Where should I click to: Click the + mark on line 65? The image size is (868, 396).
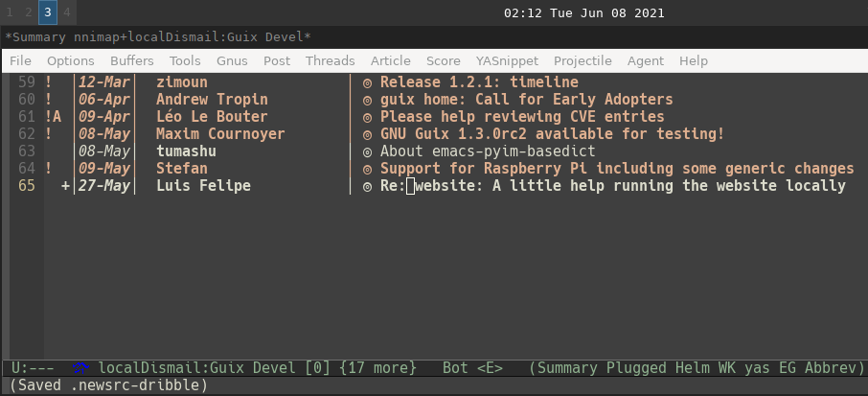click(65, 186)
